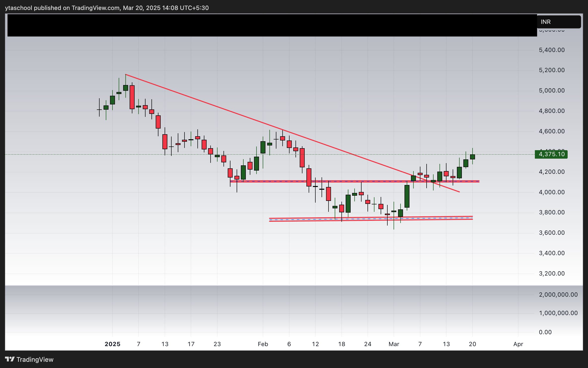Click the 2,000,000.00 volume scale label
Viewport: 588px width, 368px height.
[558, 295]
